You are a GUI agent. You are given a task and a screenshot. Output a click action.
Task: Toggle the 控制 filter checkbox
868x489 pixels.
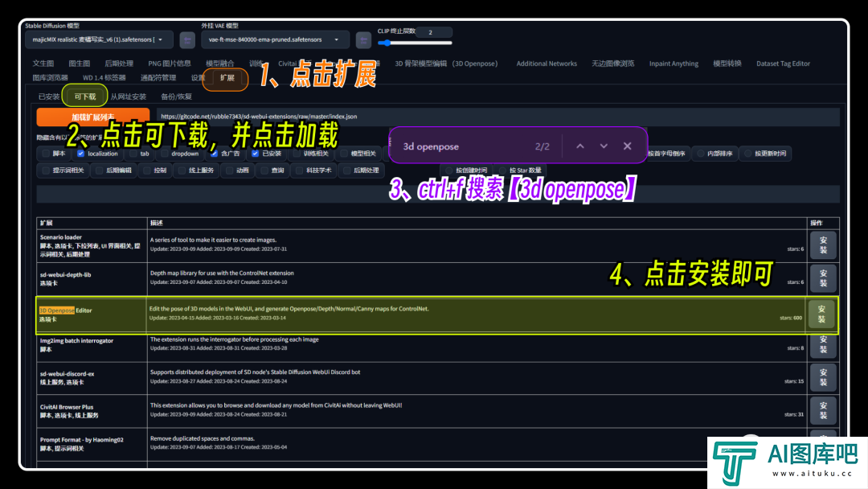tap(147, 171)
